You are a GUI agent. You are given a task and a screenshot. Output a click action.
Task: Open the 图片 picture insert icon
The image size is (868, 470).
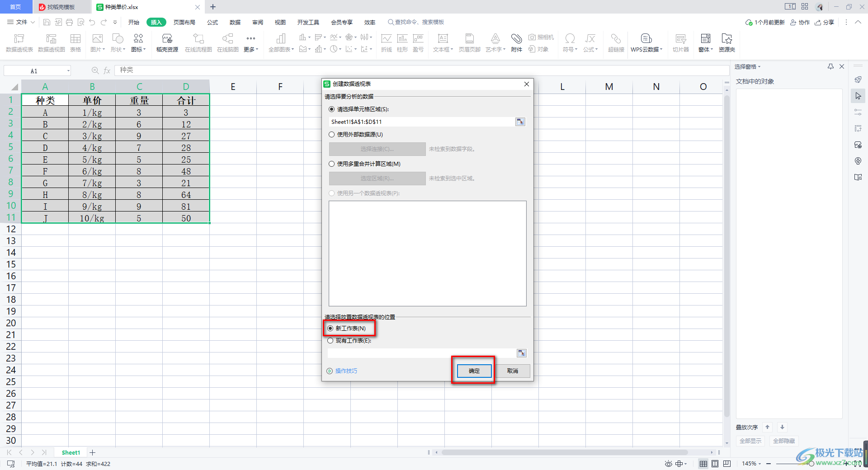click(98, 43)
